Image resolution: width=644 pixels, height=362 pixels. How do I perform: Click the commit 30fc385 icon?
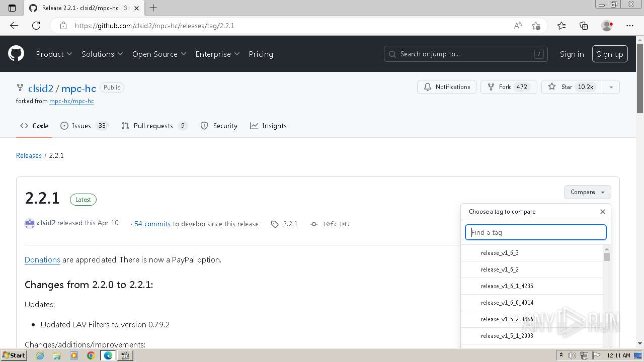(x=314, y=224)
